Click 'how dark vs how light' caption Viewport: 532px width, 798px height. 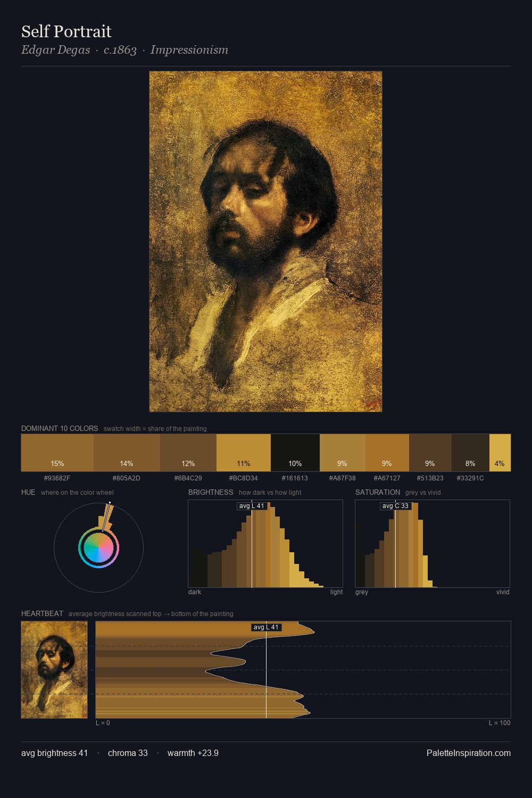[x=270, y=493]
